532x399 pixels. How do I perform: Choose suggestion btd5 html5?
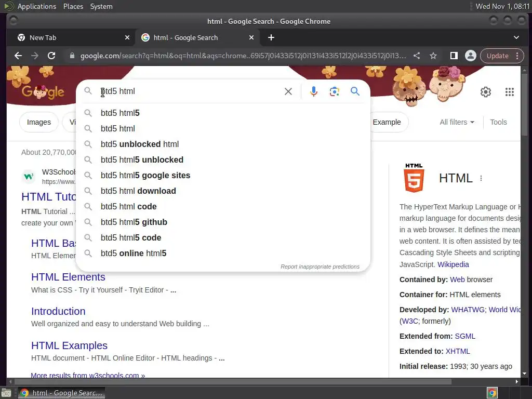tap(223, 113)
